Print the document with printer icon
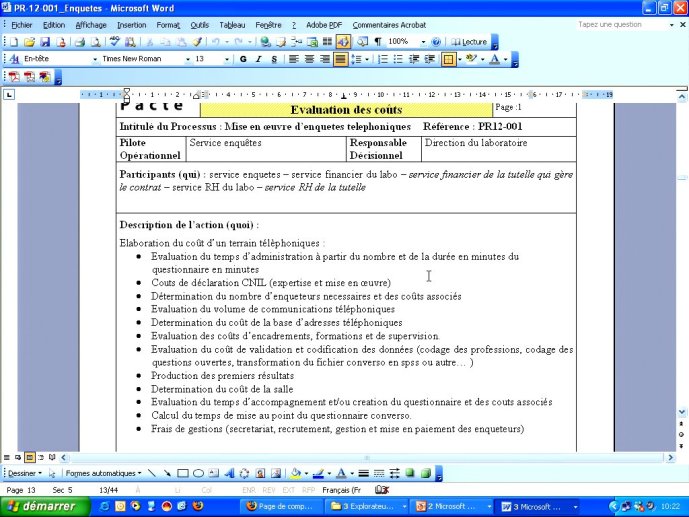The width and height of the screenshot is (689, 517). point(80,42)
